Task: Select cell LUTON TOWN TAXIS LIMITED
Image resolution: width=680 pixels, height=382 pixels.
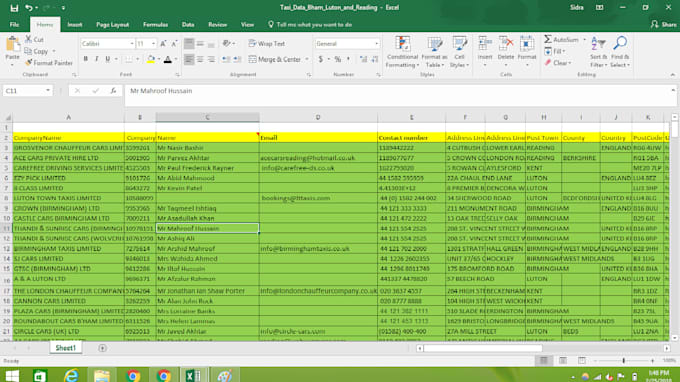Action: (69, 198)
